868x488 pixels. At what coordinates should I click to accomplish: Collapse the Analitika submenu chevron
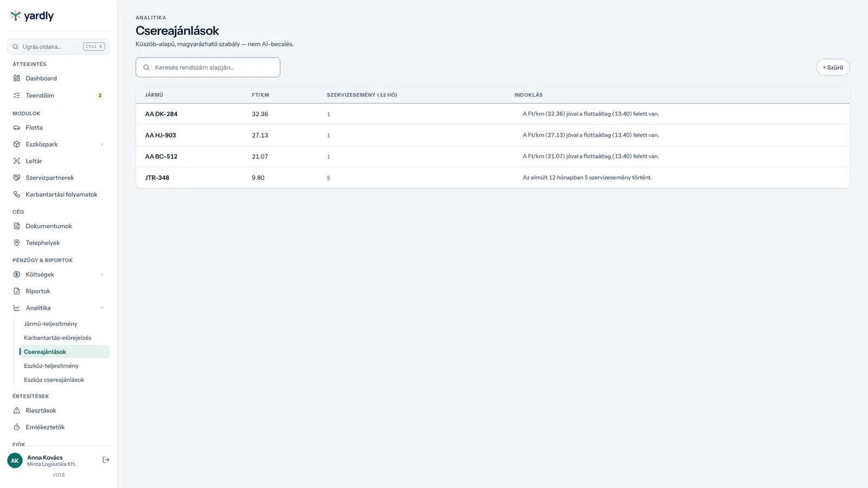102,308
